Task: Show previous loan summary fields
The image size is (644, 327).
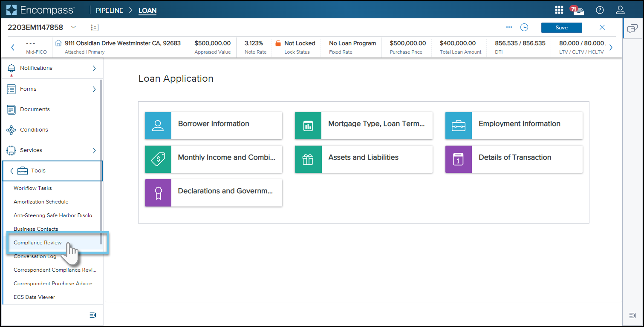Action: tap(13, 47)
